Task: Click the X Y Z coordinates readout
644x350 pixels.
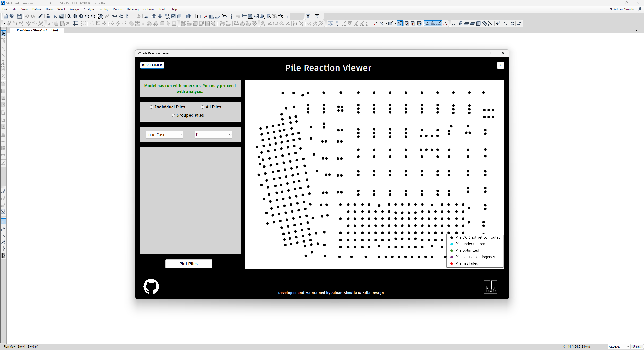Action: click(x=576, y=346)
